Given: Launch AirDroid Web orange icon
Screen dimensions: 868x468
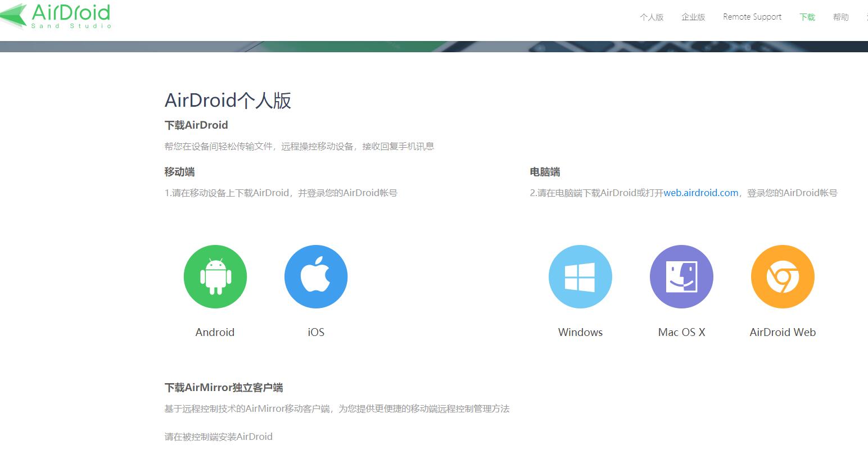Looking at the screenshot, I should [783, 276].
